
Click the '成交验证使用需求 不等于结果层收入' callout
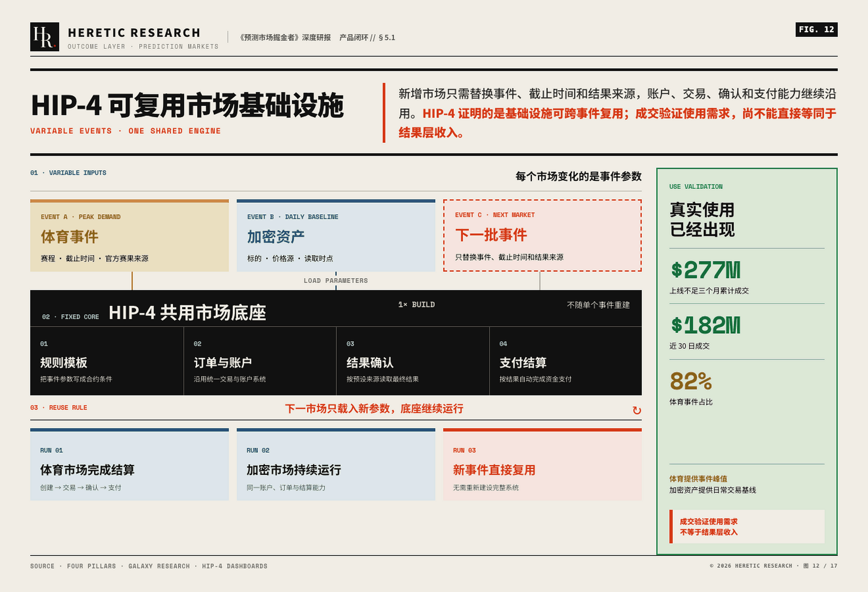pos(747,526)
